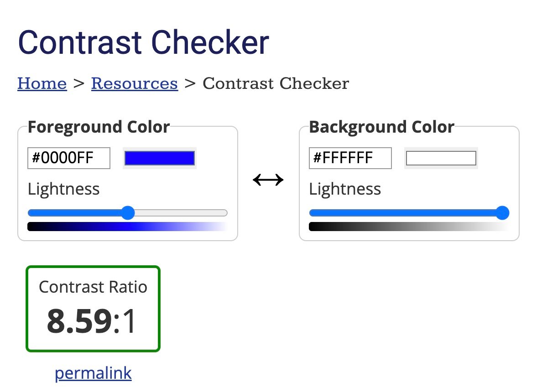Screen dimensions: 542x392
Task: Open the Home breadcrumb link
Action: (x=42, y=83)
